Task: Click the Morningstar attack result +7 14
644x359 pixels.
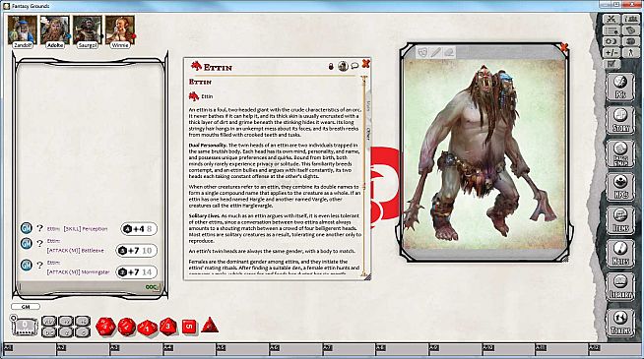Action: pos(137,271)
